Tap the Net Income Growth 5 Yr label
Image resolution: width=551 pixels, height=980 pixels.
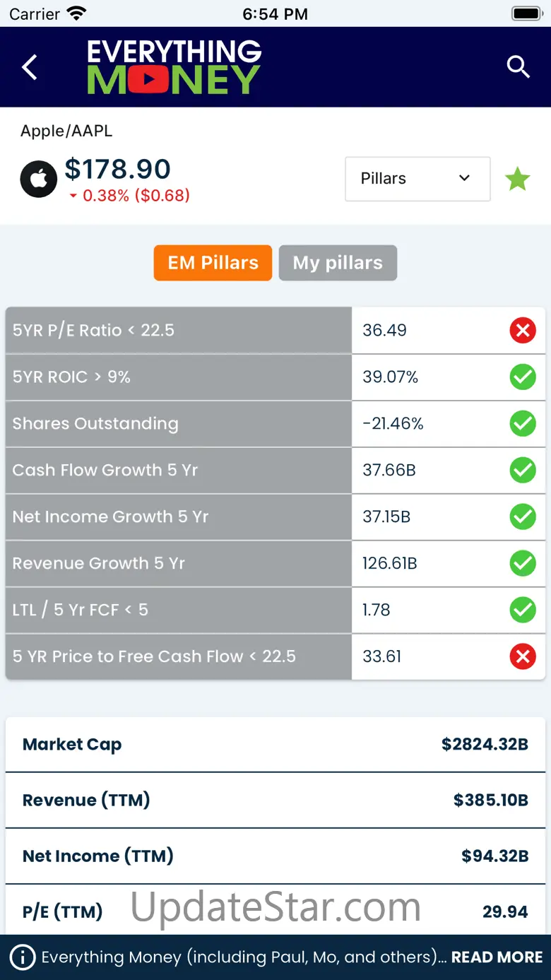pos(111,516)
